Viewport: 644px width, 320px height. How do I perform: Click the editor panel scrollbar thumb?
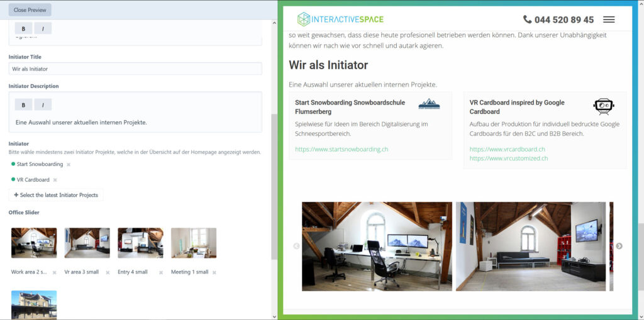[x=274, y=187]
